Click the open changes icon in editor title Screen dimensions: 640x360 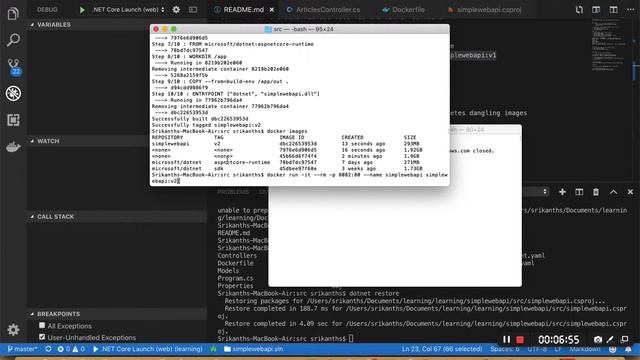point(579,9)
